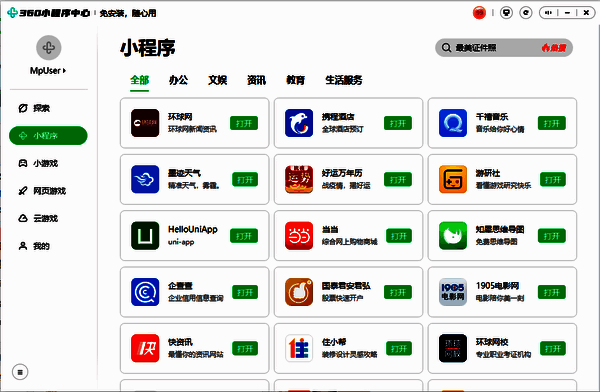Click the 环球网 app icon
Screen dimensions: 600x392
tap(145, 123)
